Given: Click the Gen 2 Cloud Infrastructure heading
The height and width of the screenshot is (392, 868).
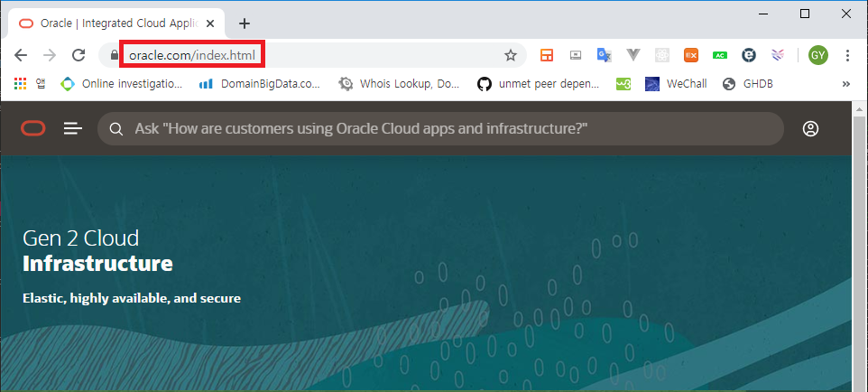Looking at the screenshot, I should tap(97, 250).
